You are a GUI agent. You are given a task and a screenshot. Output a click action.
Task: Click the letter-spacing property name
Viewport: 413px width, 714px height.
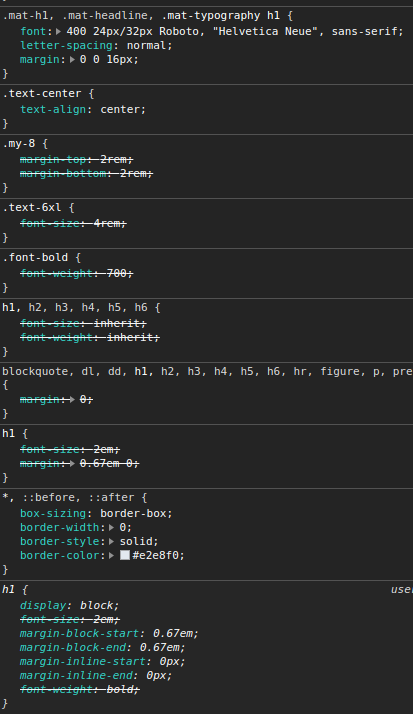[x=66, y=46]
